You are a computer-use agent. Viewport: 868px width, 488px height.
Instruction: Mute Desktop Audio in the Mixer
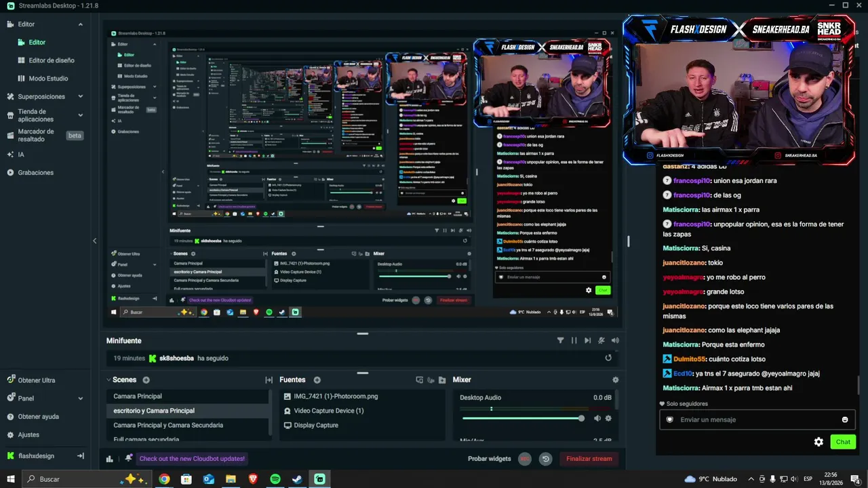pos(597,418)
